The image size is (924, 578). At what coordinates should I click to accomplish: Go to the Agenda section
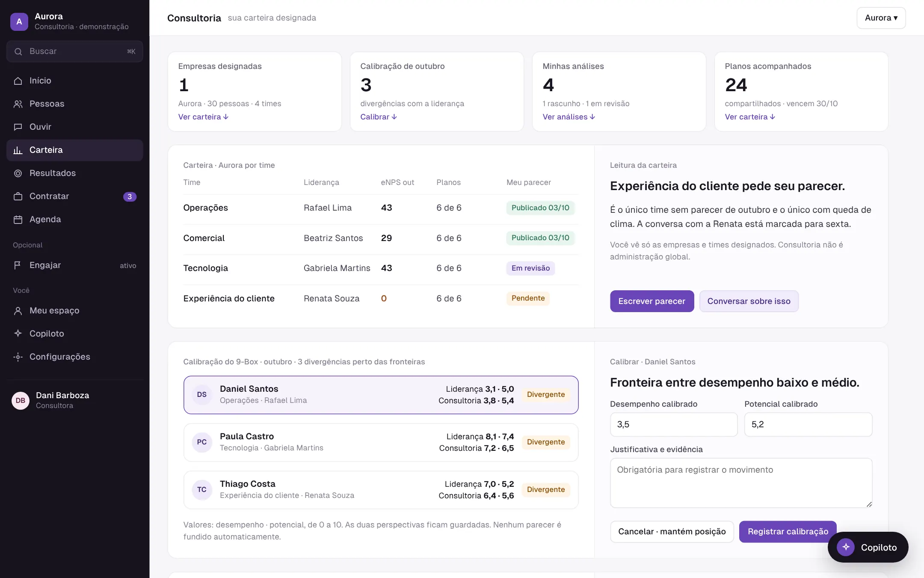75,220
